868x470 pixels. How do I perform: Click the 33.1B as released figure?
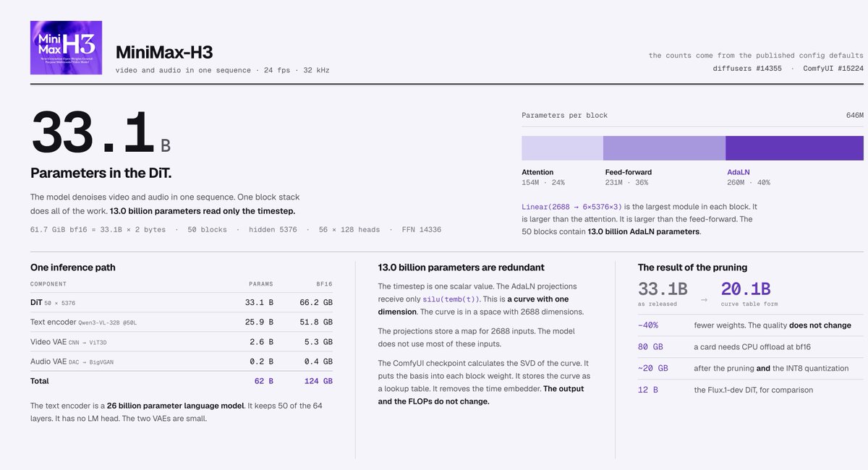(662, 289)
